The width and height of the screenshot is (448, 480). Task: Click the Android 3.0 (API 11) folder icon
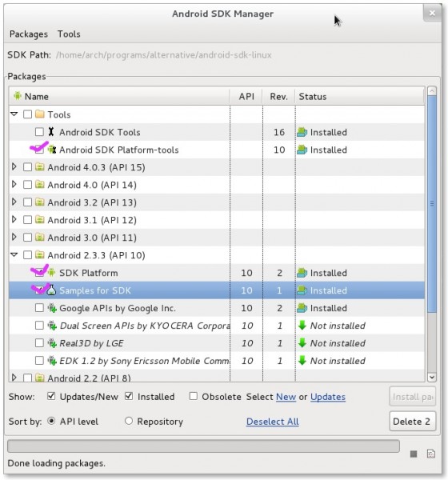(x=39, y=238)
